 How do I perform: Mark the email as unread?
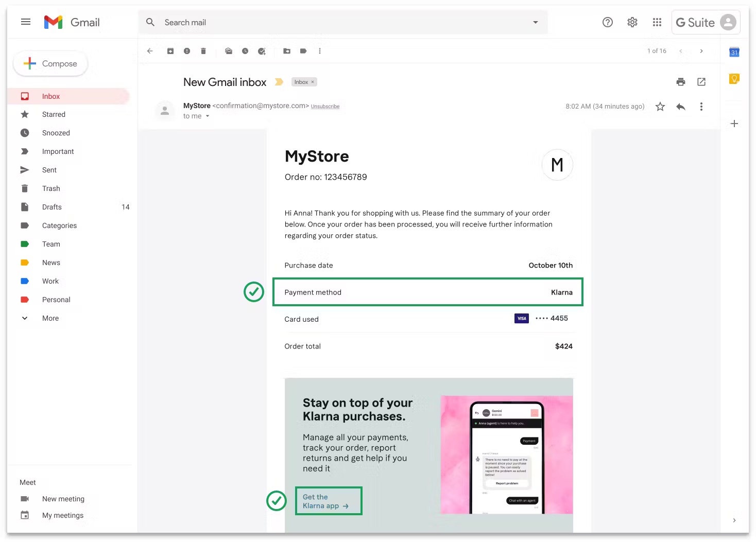pos(229,51)
